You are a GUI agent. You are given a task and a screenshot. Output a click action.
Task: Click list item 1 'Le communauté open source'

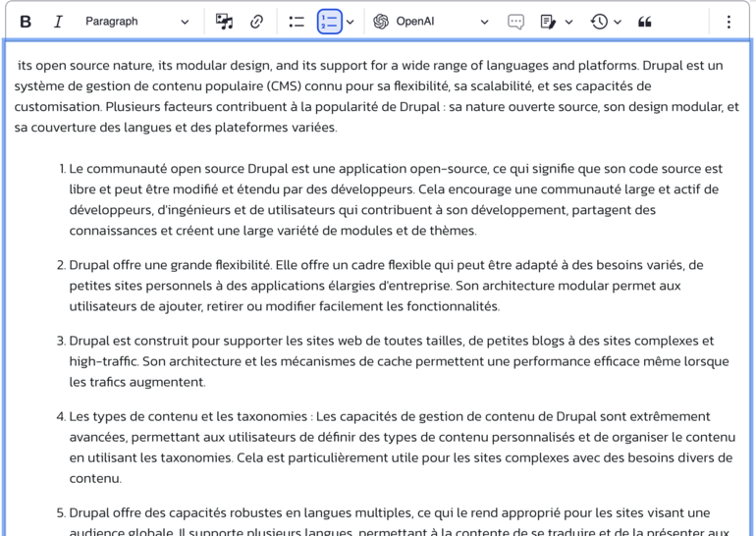(x=396, y=199)
